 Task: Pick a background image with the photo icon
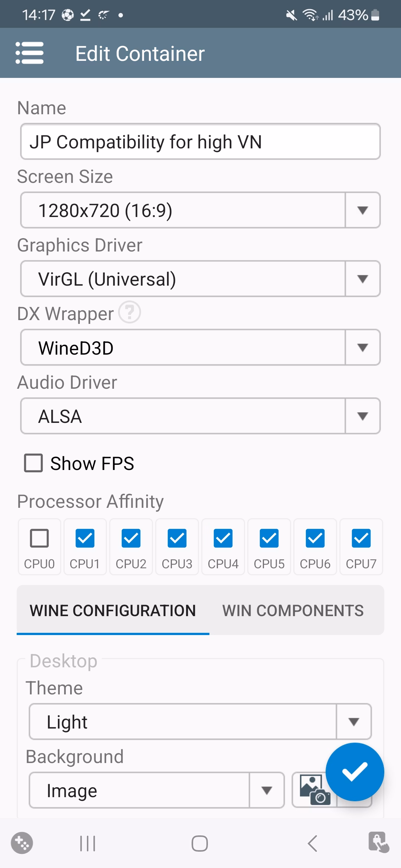click(x=314, y=790)
